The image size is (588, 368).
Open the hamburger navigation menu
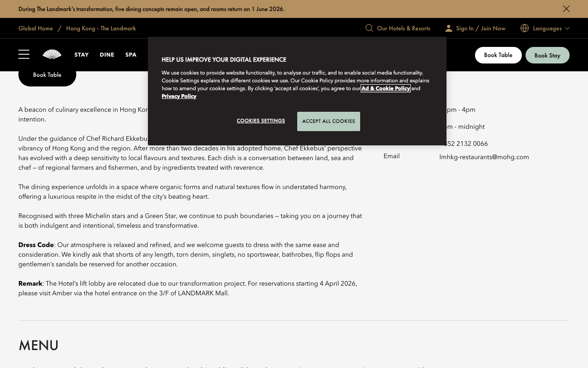pos(24,55)
